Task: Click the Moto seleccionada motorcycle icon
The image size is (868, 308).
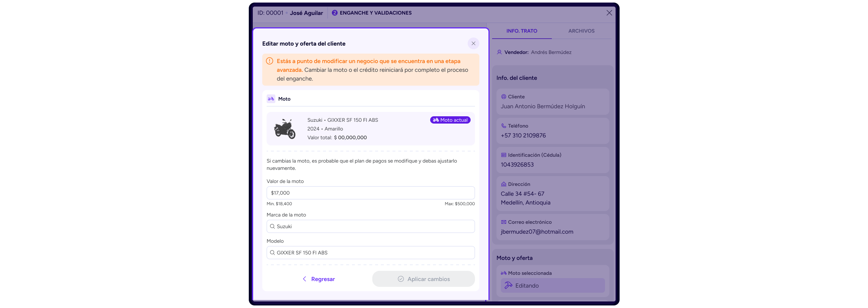Action: [504, 273]
